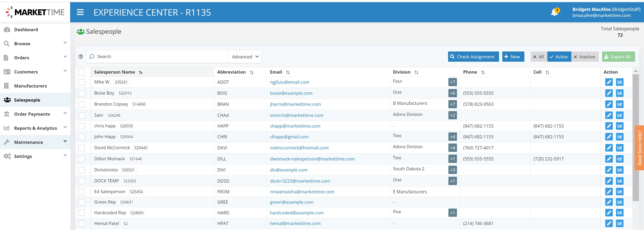
Task: Open email link boise@example.com
Action: (x=291, y=93)
